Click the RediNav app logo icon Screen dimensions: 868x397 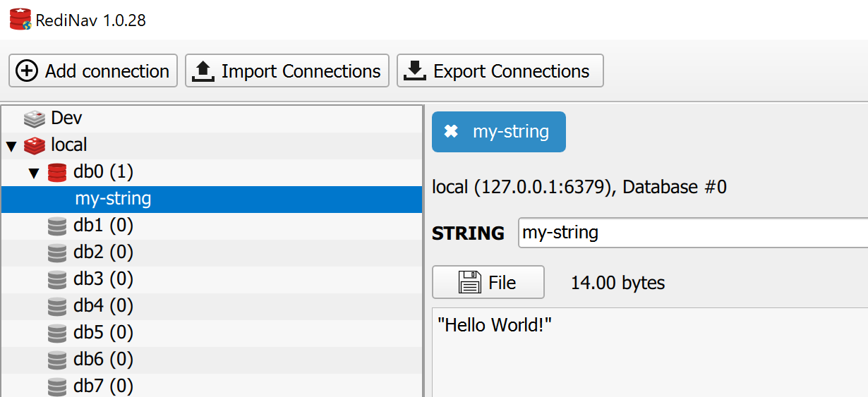coord(20,20)
